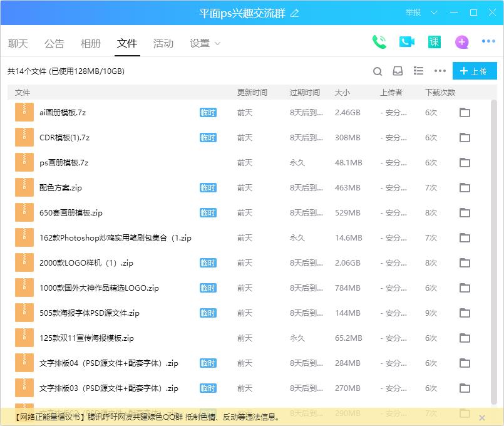Open the group class (课) feature

[433, 41]
